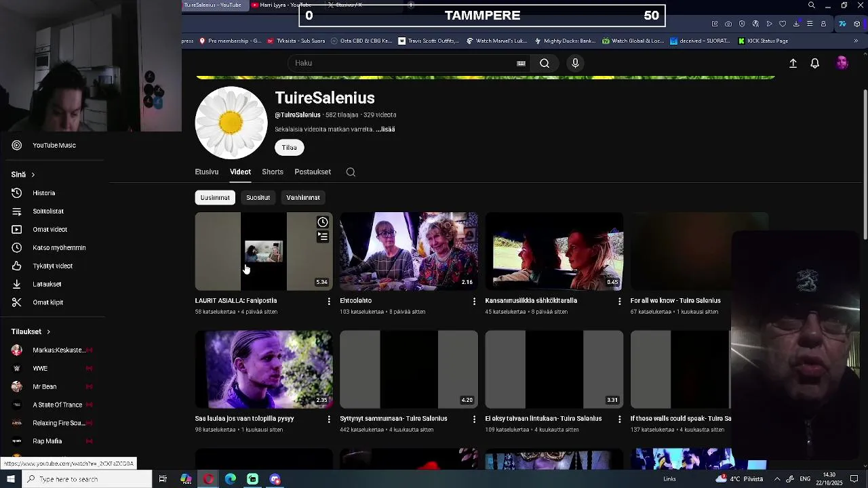Open Travis Scott: Outfits bookmark

tap(429, 41)
